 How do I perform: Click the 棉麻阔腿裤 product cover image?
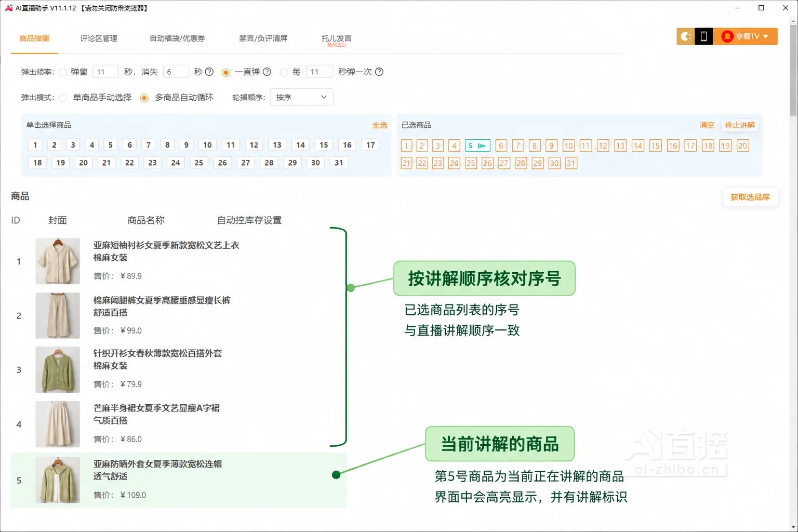(x=58, y=315)
